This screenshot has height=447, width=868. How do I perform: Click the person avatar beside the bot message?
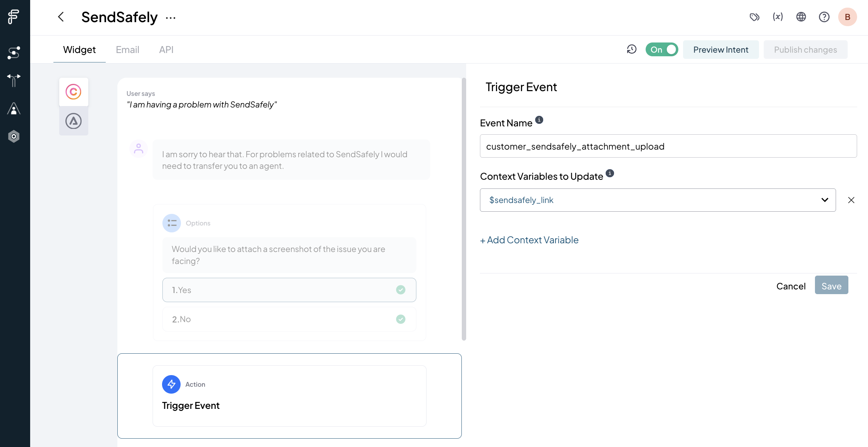[138, 149]
